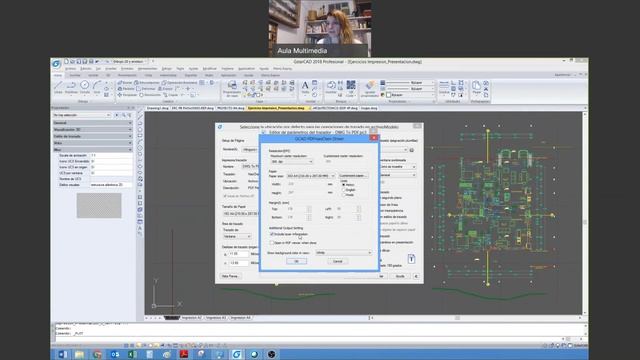640x360 pixels.
Task: Open the Trazado de Ventana dropdown
Action: click(237, 236)
